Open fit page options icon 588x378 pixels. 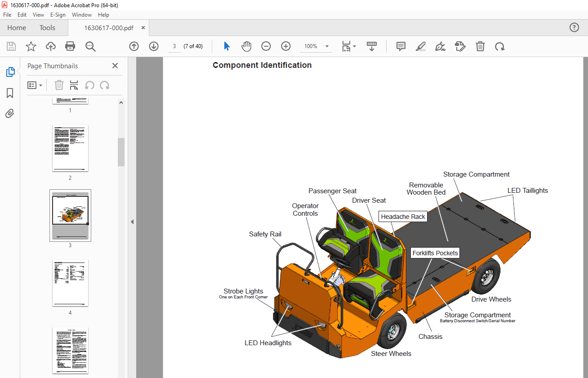[x=349, y=46]
